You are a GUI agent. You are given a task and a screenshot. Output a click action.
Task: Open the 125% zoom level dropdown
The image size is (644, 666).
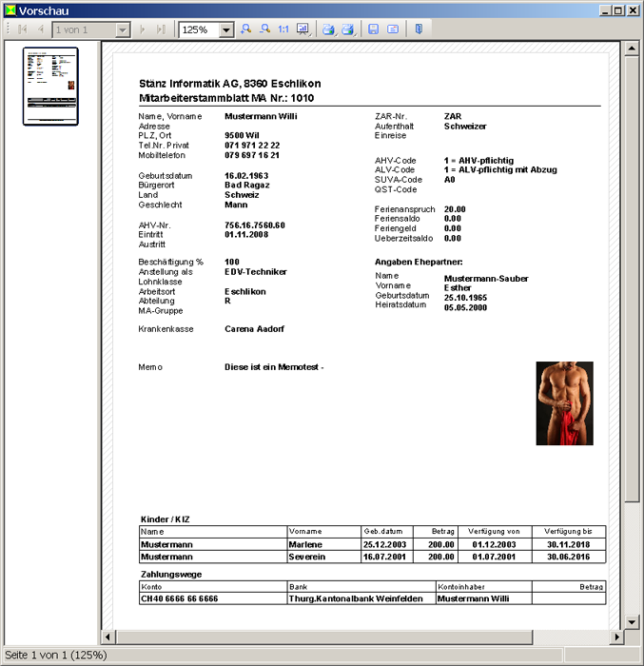pos(225,30)
